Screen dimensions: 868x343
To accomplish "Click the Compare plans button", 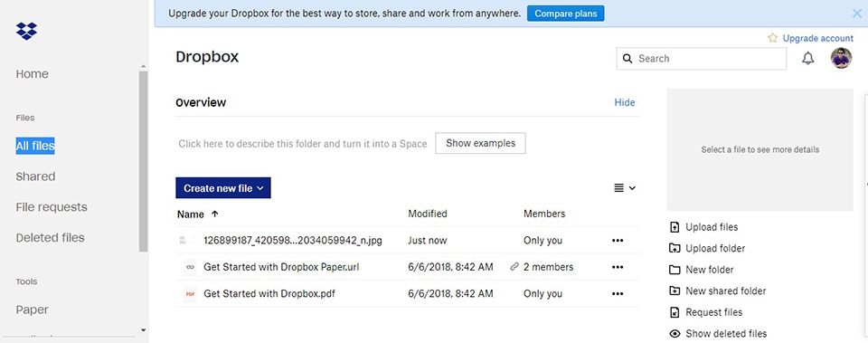I will coord(565,14).
